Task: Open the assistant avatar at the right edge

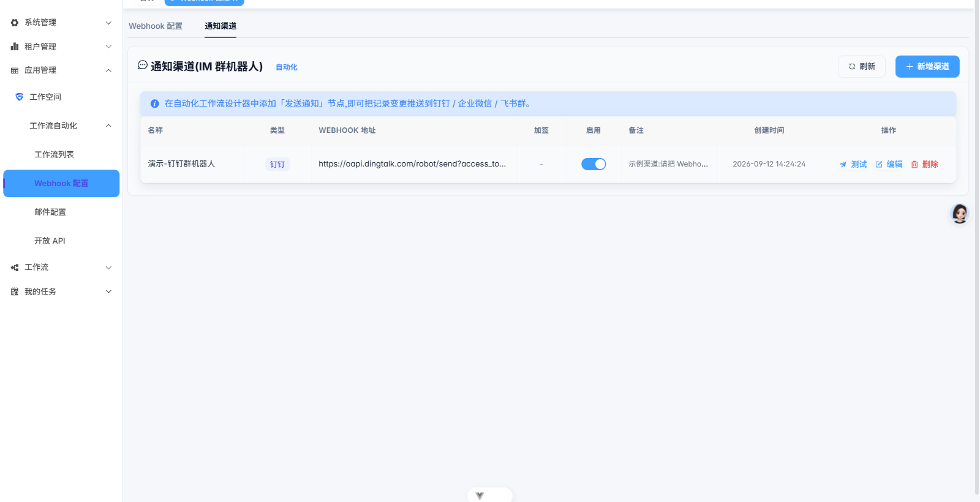Action: 960,214
